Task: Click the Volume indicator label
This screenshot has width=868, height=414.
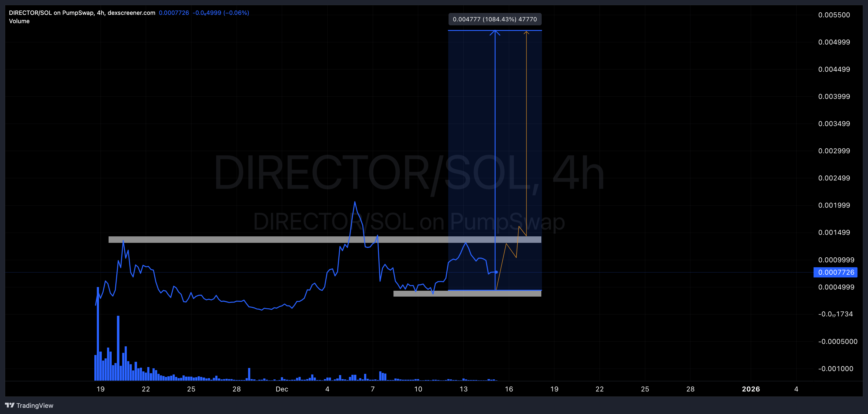Action: (x=19, y=21)
